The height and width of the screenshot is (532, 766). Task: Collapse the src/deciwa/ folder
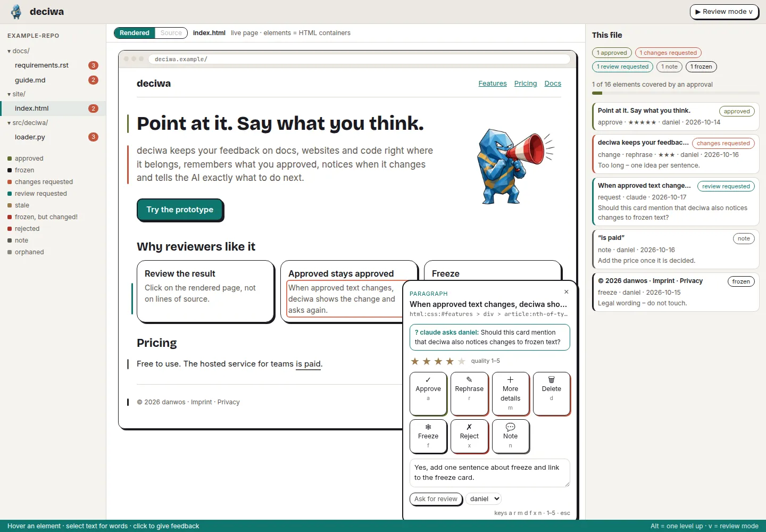28,123
